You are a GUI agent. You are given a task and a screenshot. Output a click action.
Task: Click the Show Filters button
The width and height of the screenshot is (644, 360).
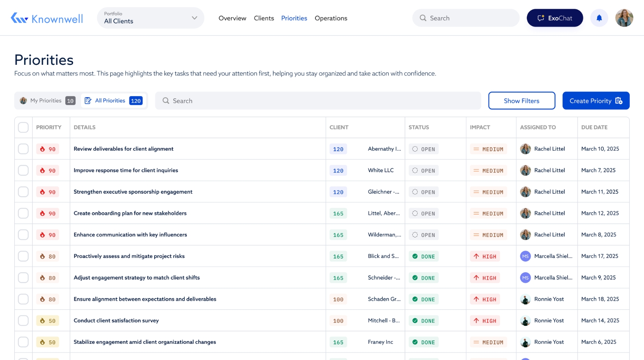click(522, 101)
